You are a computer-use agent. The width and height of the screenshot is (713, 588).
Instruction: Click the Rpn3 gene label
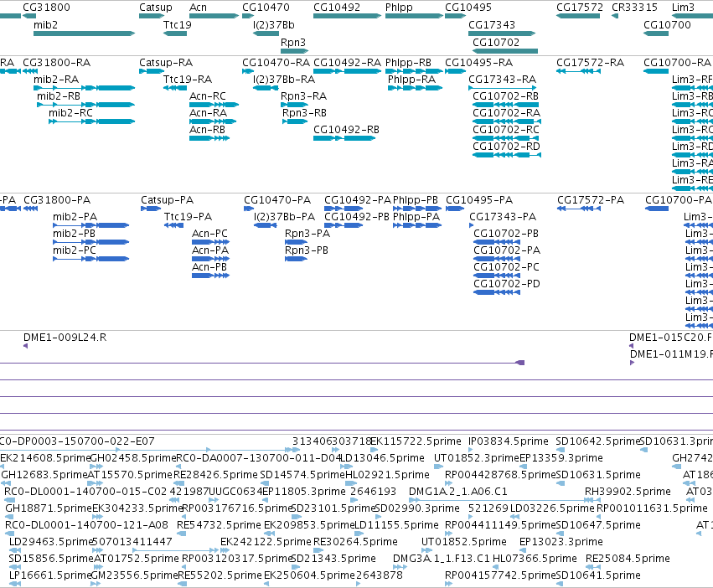click(293, 42)
